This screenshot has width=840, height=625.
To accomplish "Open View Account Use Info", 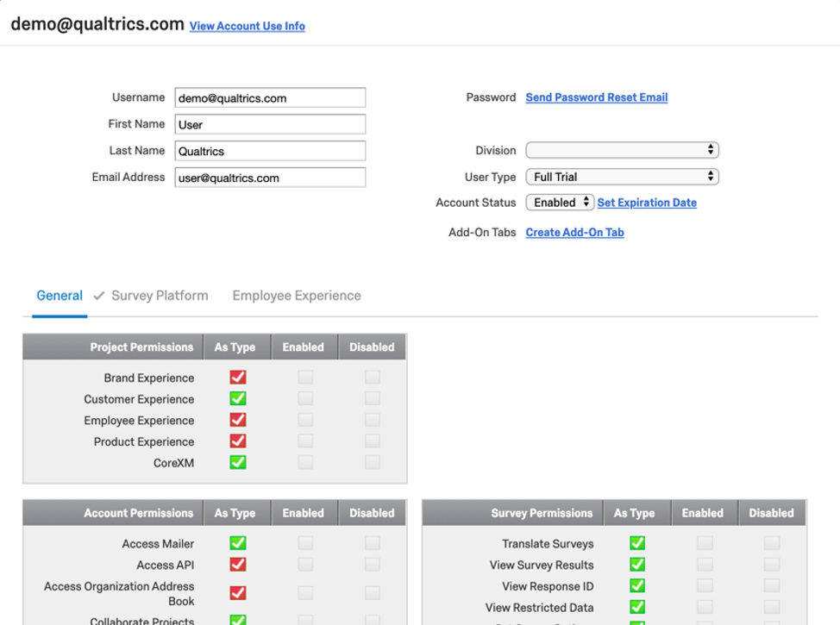I will click(x=247, y=26).
